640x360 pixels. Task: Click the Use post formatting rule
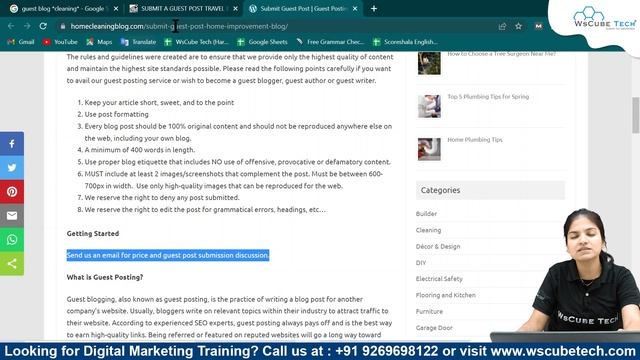pos(116,114)
